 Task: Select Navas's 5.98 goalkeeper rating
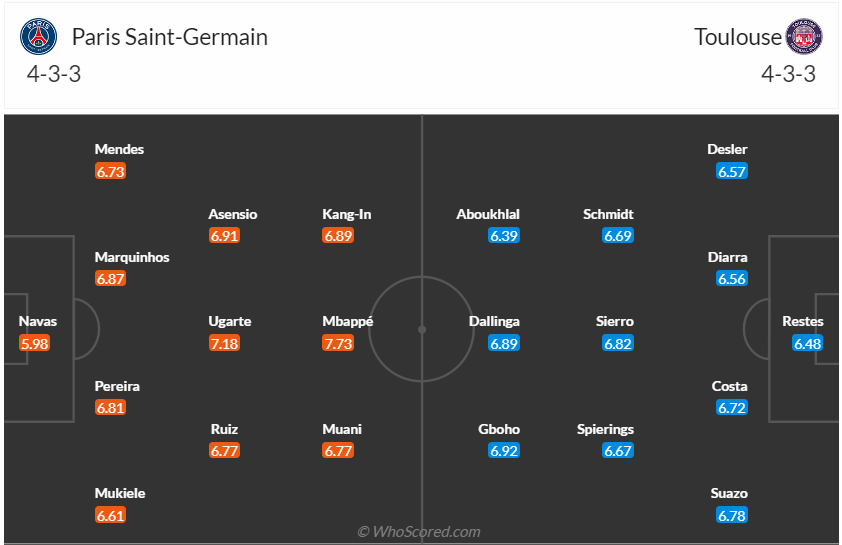pos(33,343)
